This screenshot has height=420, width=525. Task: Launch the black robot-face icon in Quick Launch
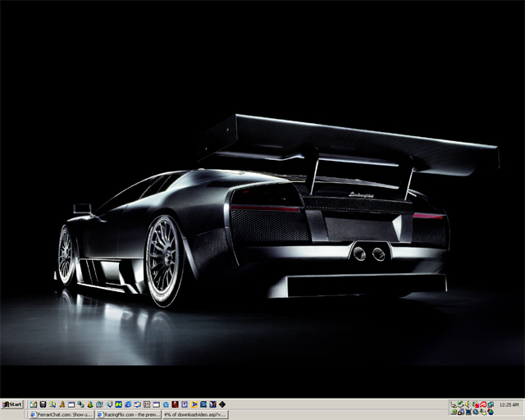(x=43, y=404)
